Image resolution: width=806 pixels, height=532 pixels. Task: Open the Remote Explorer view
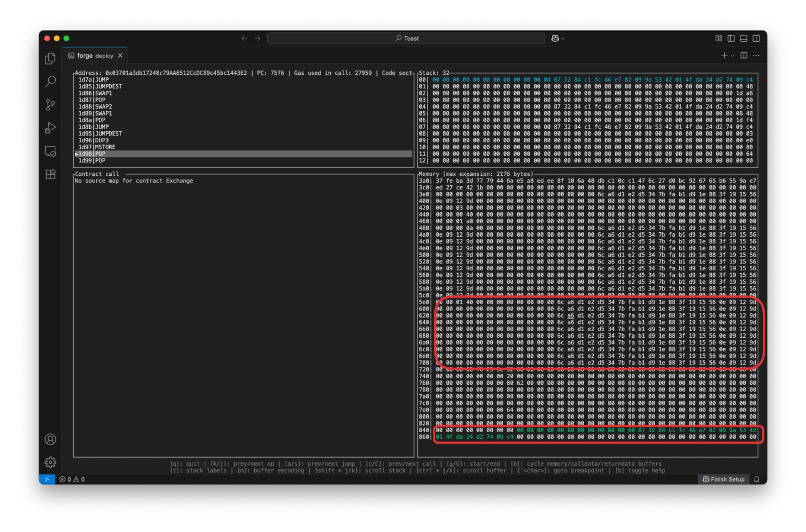click(x=50, y=151)
